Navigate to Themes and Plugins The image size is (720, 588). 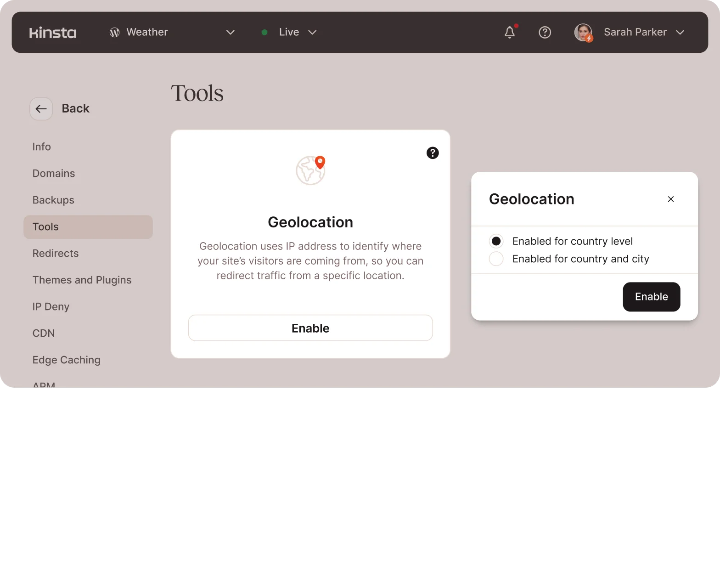(82, 280)
